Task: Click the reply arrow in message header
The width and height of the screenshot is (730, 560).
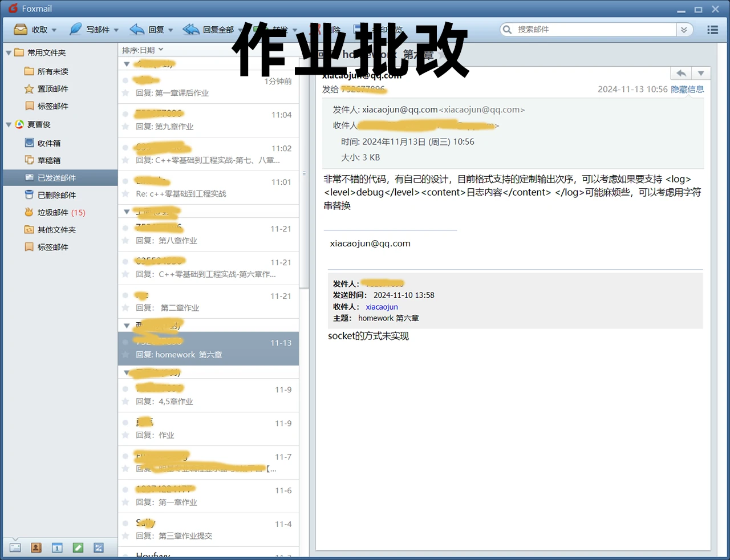Action: 681,73
